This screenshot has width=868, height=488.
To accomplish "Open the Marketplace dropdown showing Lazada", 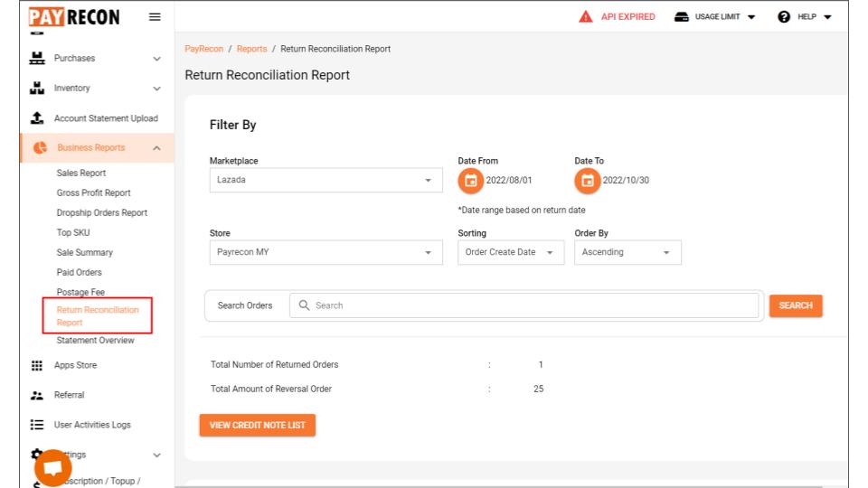I will click(x=326, y=181).
